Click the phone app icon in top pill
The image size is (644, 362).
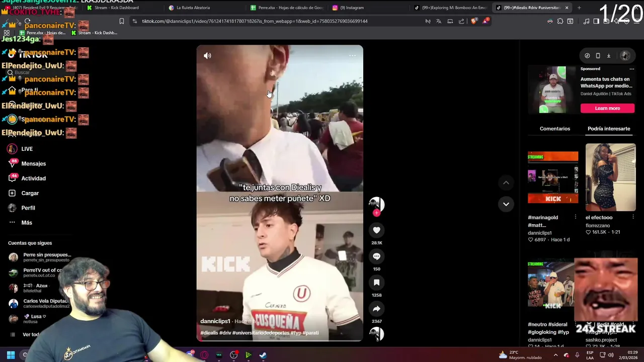598,56
